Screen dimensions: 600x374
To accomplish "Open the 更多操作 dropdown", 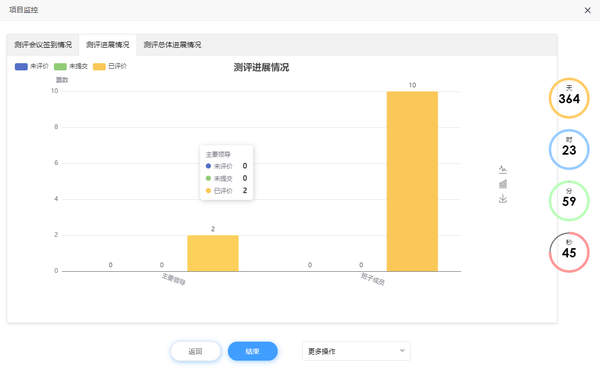I will pyautogui.click(x=356, y=351).
